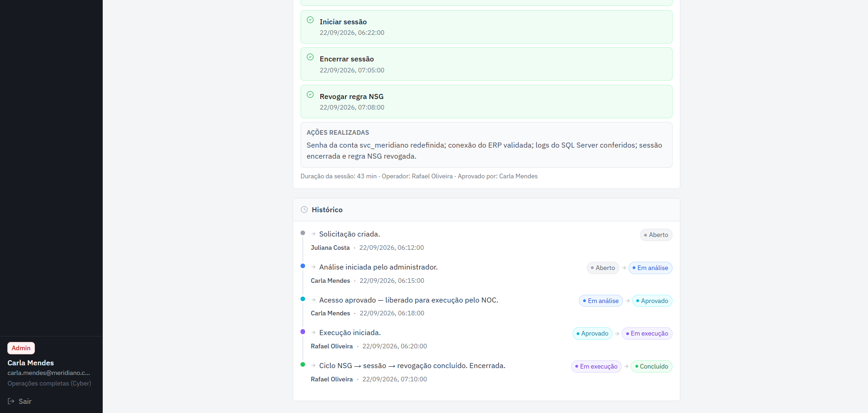This screenshot has height=413, width=868.
Task: Click the Concluído status badge
Action: (651, 366)
